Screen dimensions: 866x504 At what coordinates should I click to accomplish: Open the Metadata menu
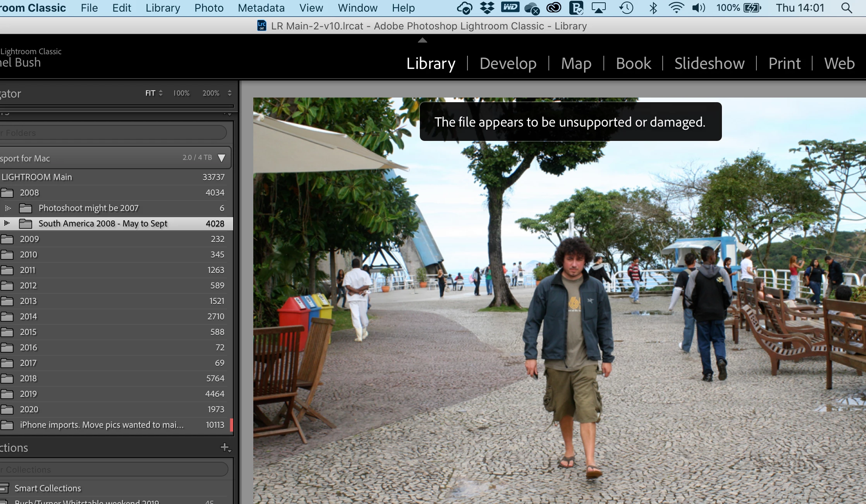(x=261, y=8)
